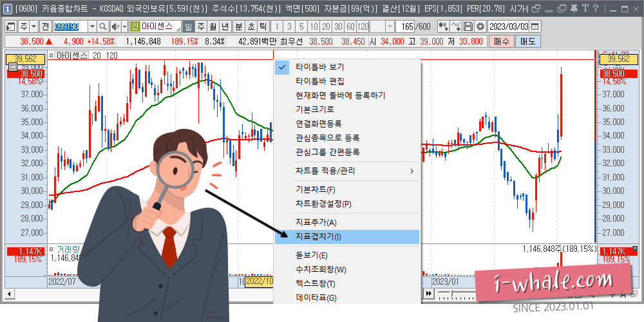Open help question mark in title bar

click(596, 8)
